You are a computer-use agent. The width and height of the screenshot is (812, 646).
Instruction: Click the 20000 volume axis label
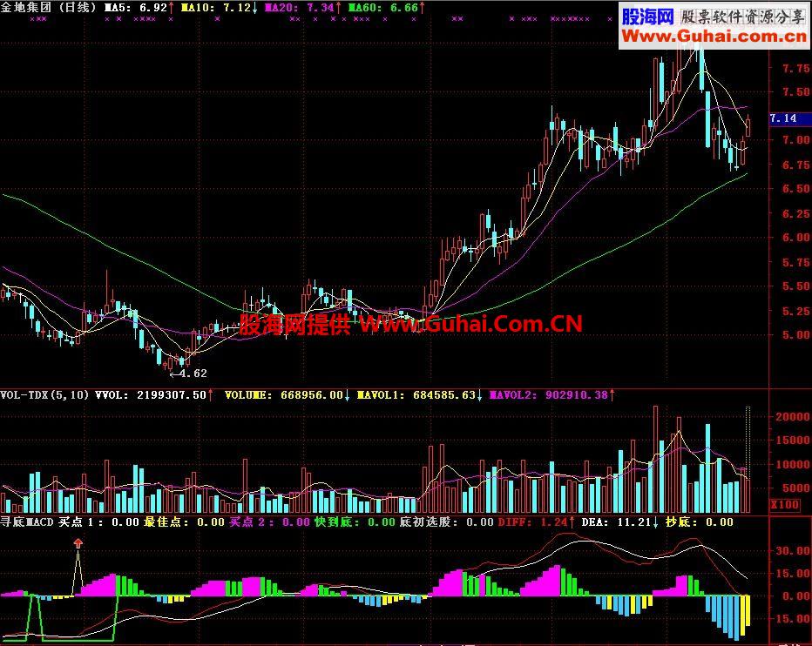click(792, 417)
